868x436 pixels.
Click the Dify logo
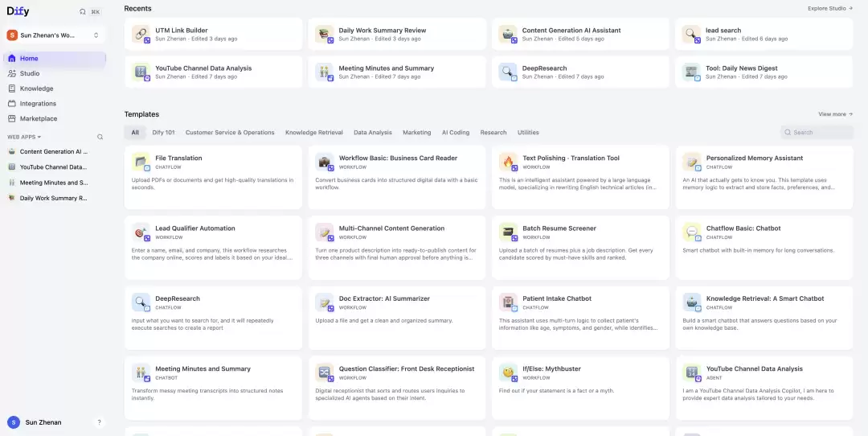coord(18,11)
